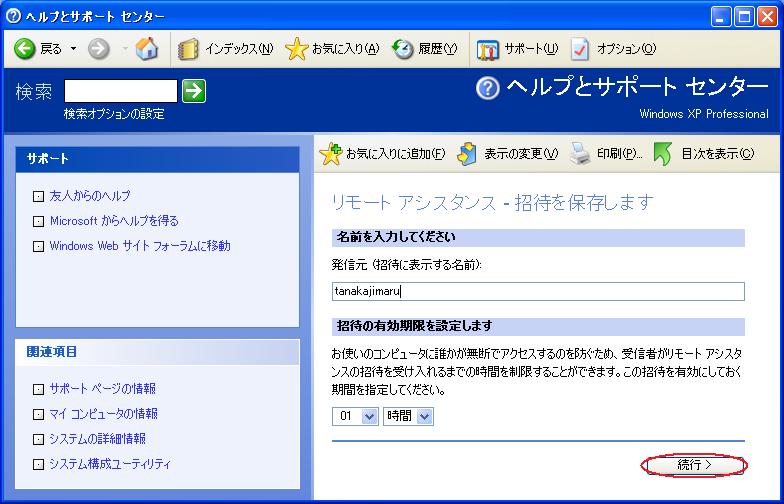Click the Continue (続行 >) button
The image size is (784, 504).
[x=694, y=465]
